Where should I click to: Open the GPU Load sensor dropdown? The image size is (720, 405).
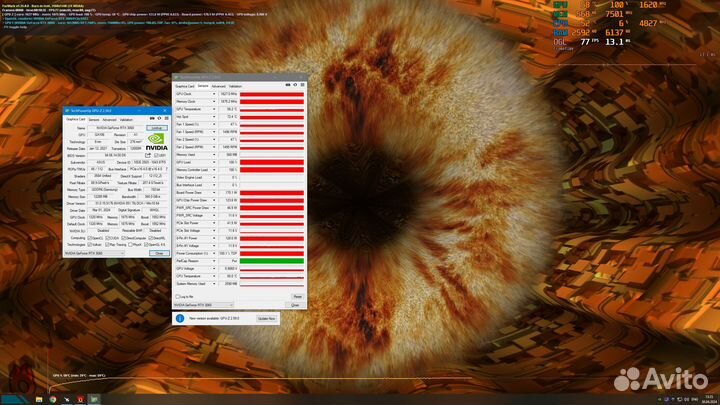(214, 162)
